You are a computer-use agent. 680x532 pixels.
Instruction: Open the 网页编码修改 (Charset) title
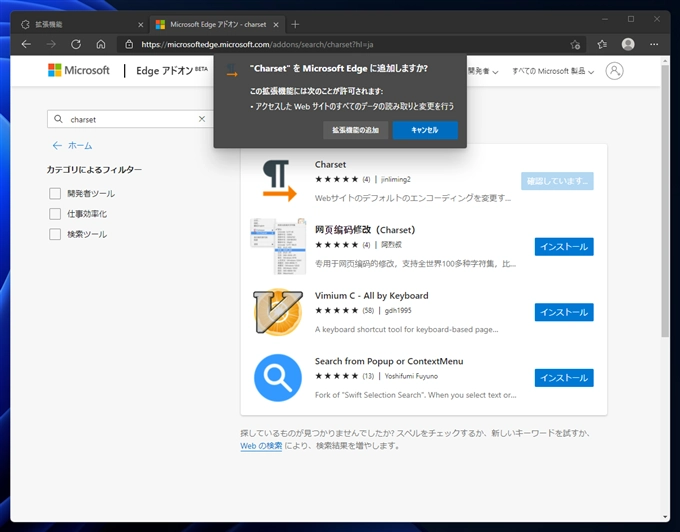365,230
